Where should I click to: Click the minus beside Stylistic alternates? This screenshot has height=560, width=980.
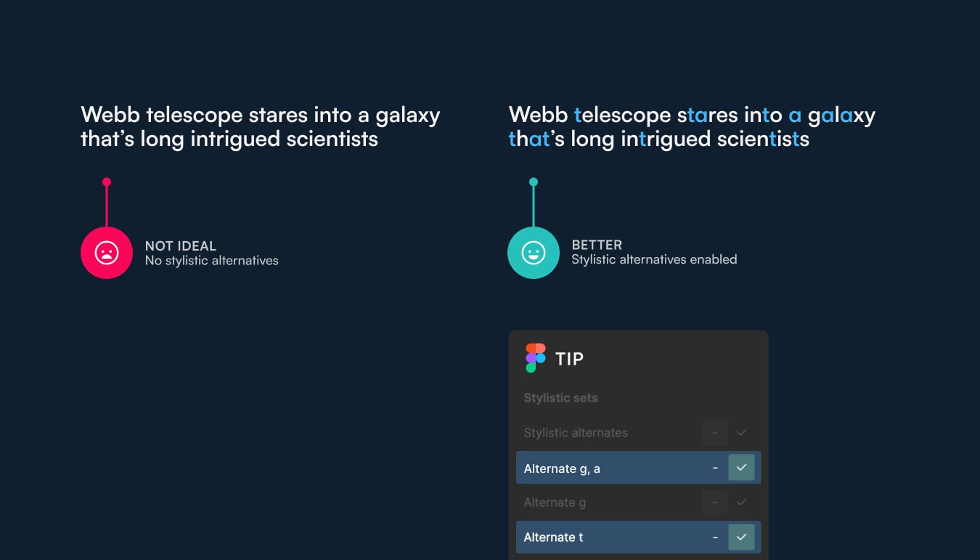coord(715,432)
